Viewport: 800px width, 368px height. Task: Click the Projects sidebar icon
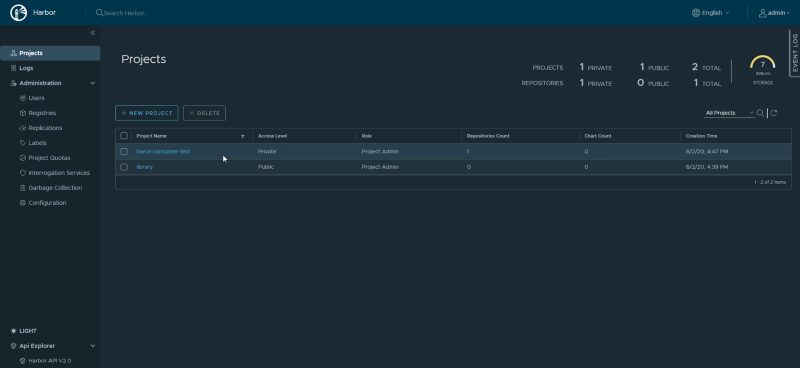point(14,53)
